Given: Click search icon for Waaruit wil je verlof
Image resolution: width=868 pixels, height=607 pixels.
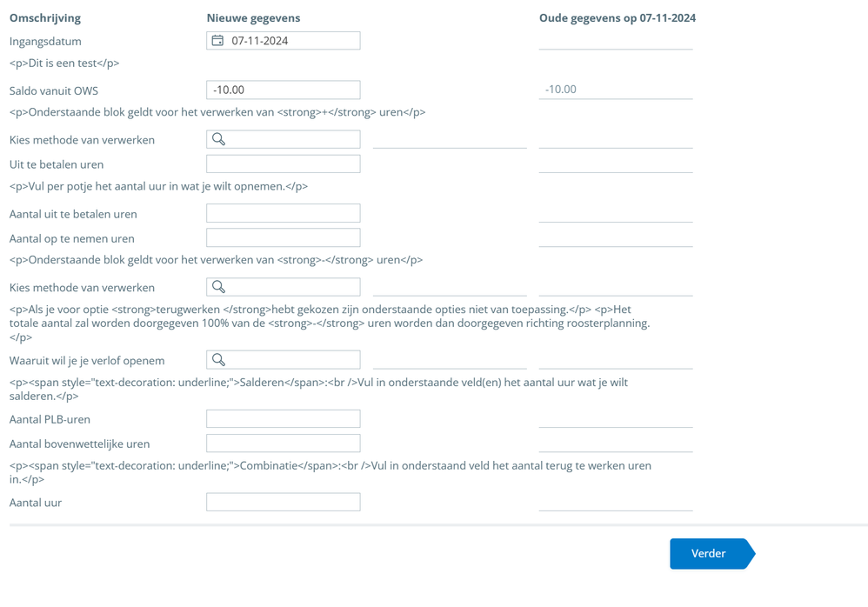Looking at the screenshot, I should point(218,360).
